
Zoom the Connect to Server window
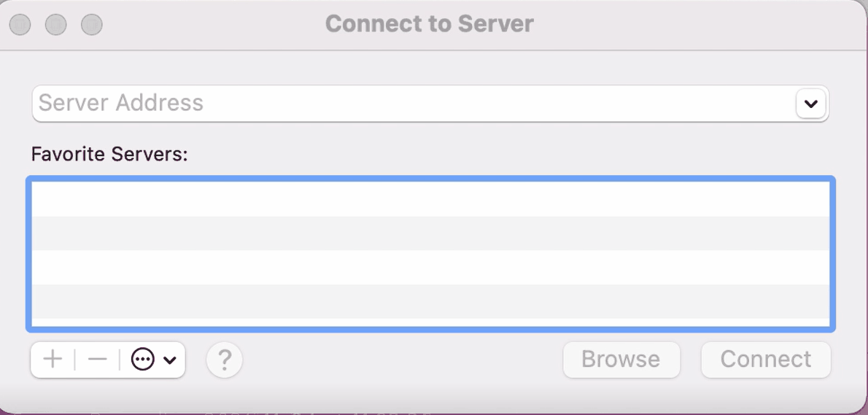tap(92, 25)
